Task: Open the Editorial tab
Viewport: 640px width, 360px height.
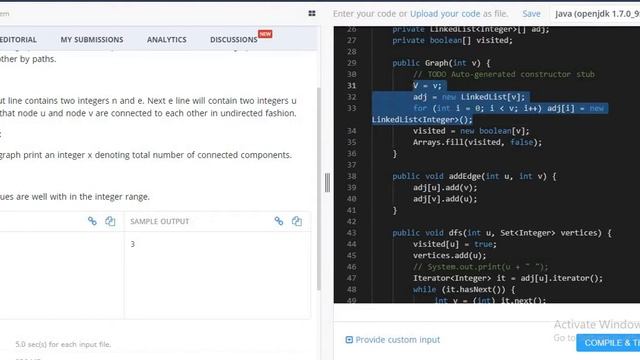Action: coord(18,40)
